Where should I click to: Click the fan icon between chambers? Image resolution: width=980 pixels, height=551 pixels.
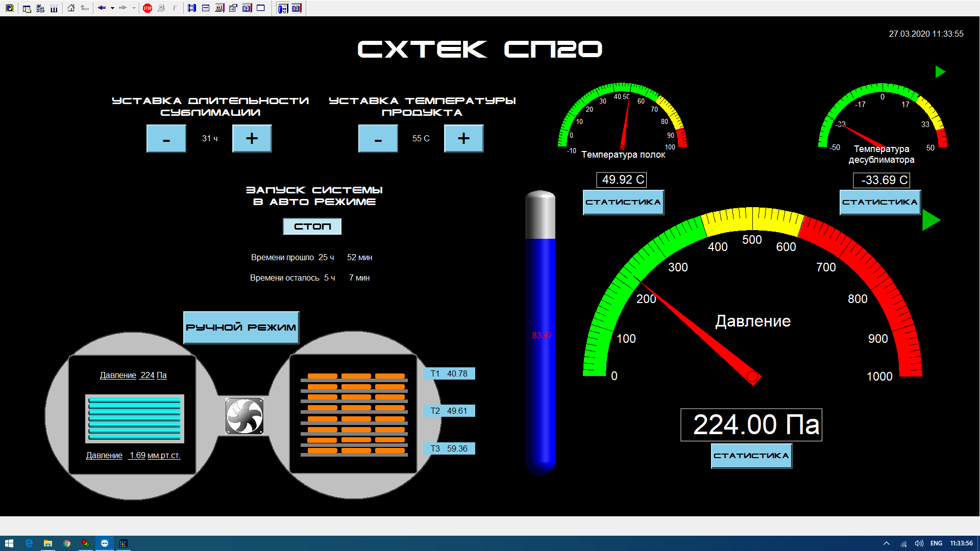244,416
